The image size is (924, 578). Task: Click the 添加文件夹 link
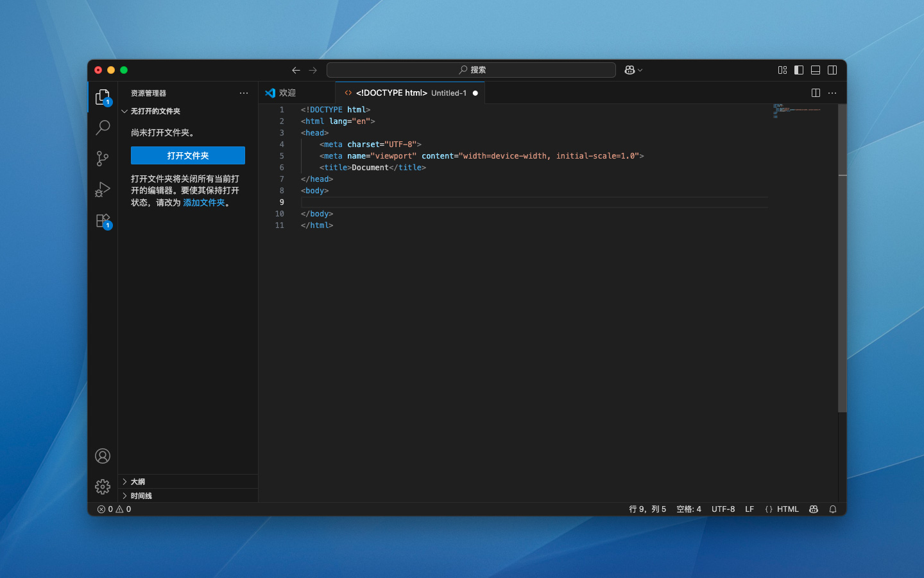204,202
